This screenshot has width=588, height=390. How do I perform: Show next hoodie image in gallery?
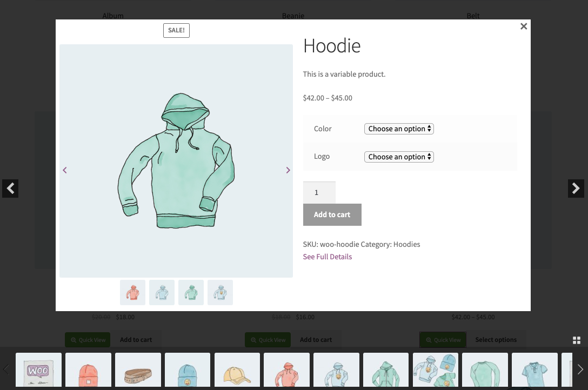288,170
